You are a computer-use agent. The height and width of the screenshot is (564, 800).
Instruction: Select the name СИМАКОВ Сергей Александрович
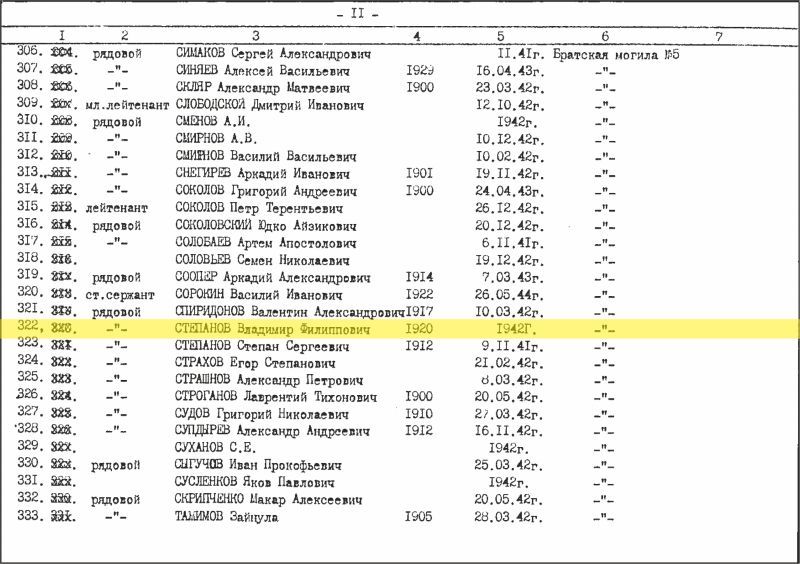coord(272,54)
